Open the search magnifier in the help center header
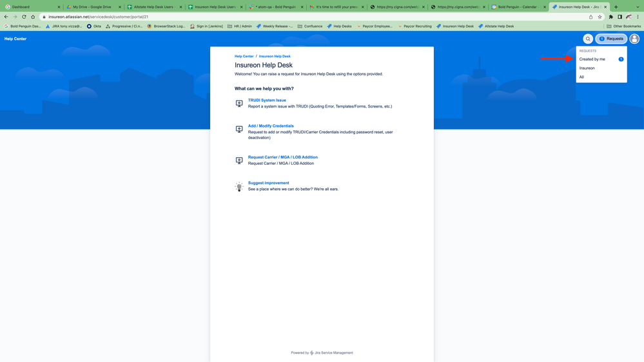 point(588,39)
